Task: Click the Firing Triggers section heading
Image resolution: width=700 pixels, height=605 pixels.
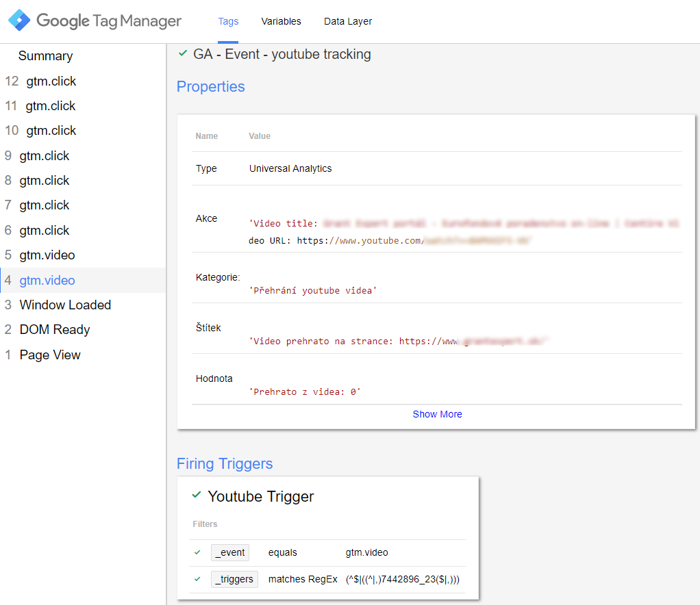Action: pyautogui.click(x=225, y=463)
